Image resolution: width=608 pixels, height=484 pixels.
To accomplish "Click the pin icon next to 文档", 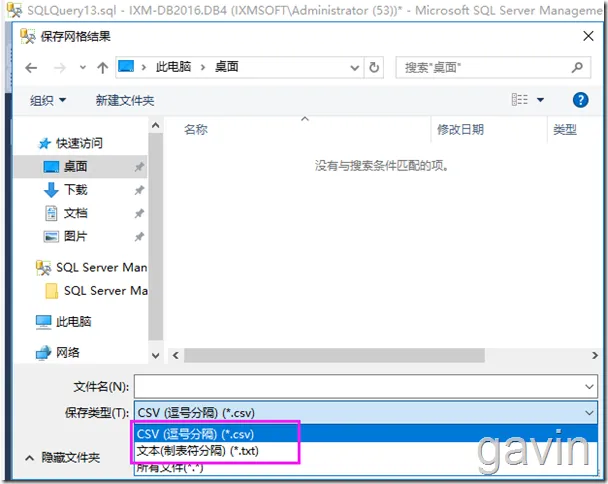I will [139, 213].
